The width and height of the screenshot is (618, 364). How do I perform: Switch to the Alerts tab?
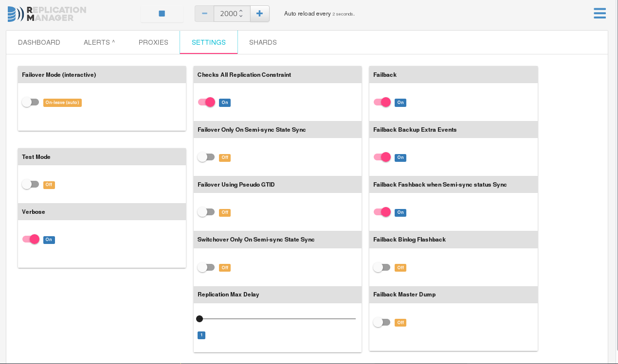99,42
